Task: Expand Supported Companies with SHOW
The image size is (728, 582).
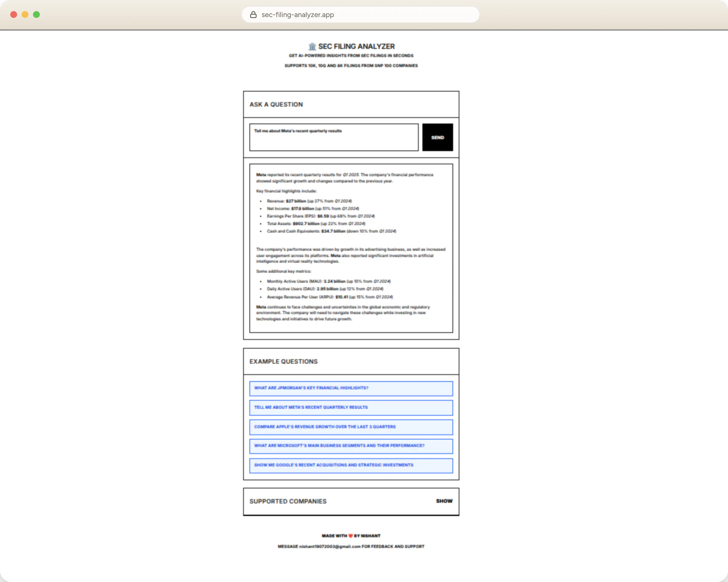Action: [x=444, y=501]
